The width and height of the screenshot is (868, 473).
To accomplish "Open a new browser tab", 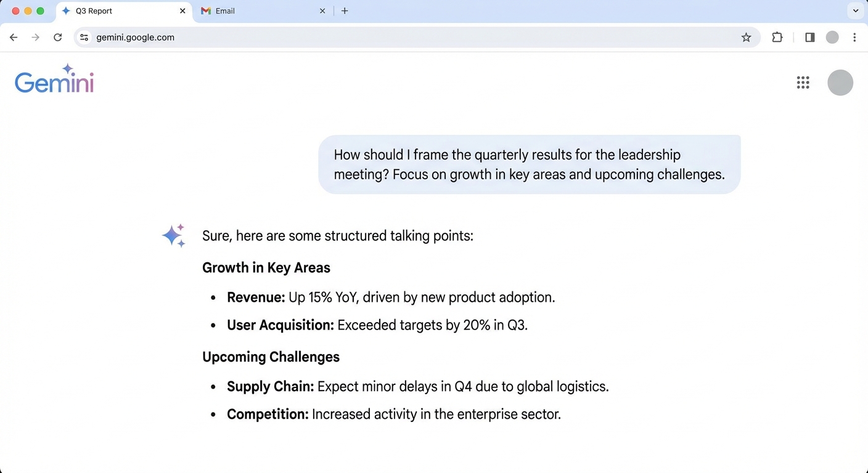I will coord(345,11).
